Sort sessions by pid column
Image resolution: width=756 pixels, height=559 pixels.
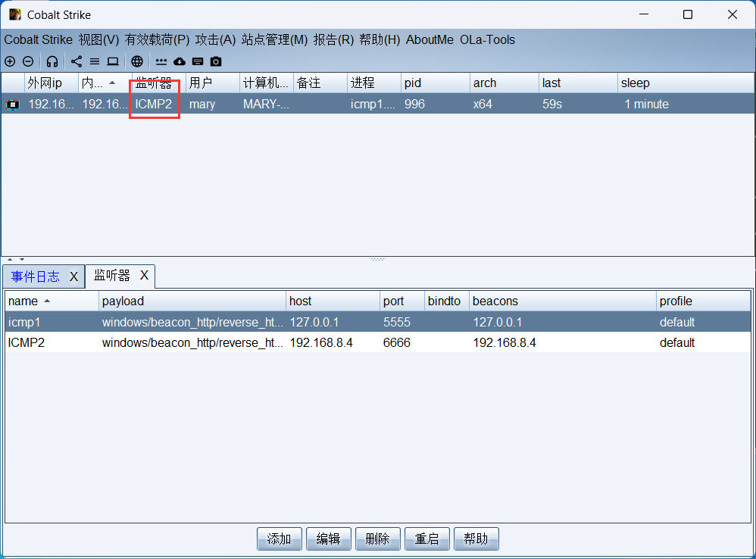point(436,83)
